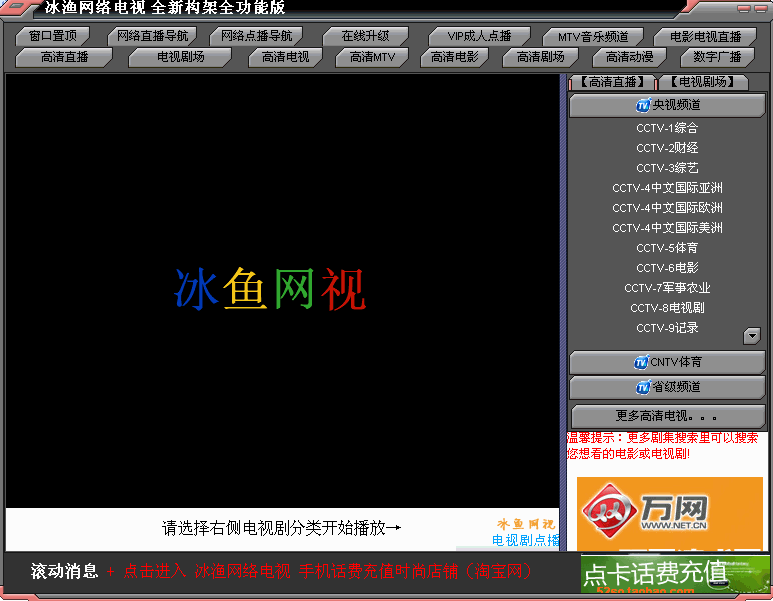The image size is (773, 601).
Task: Play CCTV-4中文国际亚洲 channel
Action: pos(667,188)
